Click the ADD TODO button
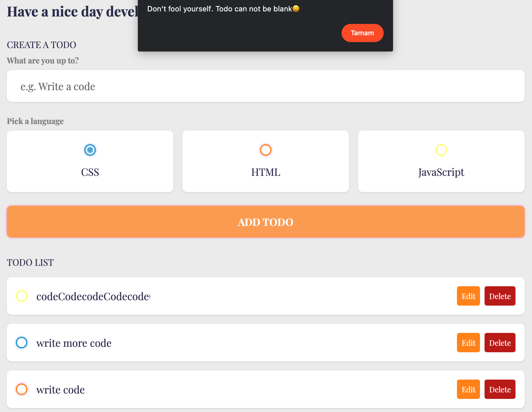The height and width of the screenshot is (412, 532). pyautogui.click(x=265, y=222)
